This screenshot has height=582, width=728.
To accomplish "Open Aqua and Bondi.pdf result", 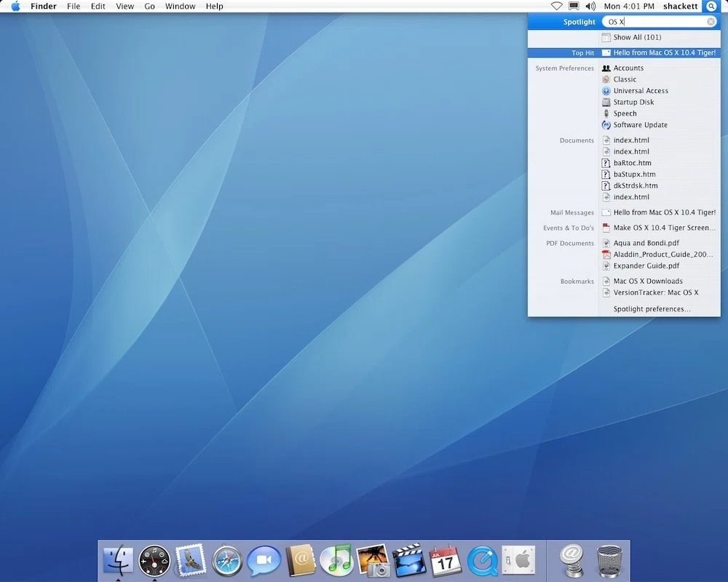I will [x=660, y=243].
